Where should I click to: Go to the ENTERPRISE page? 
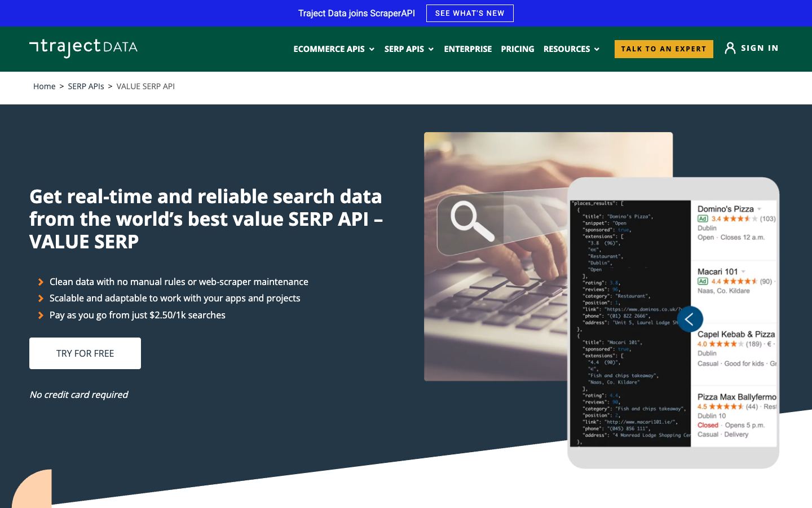pos(467,49)
